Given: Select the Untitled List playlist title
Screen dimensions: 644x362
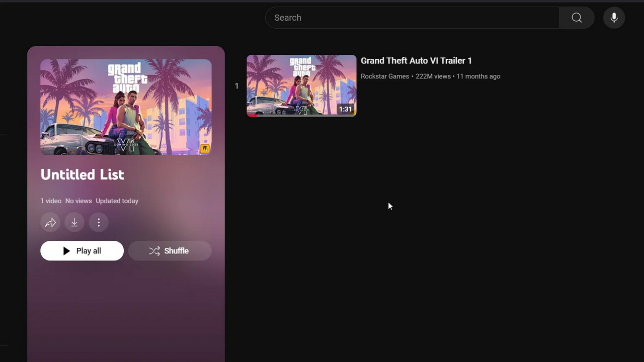Looking at the screenshot, I should pyautogui.click(x=82, y=174).
